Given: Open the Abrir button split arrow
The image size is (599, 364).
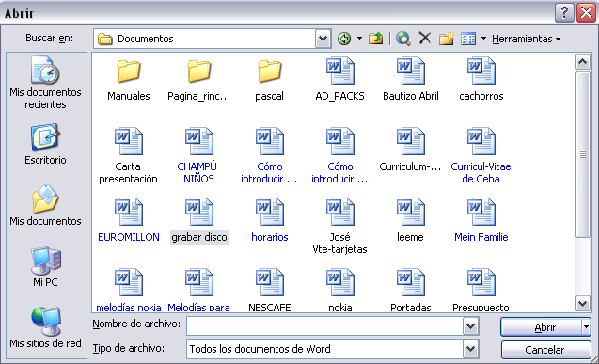Looking at the screenshot, I should click(586, 327).
